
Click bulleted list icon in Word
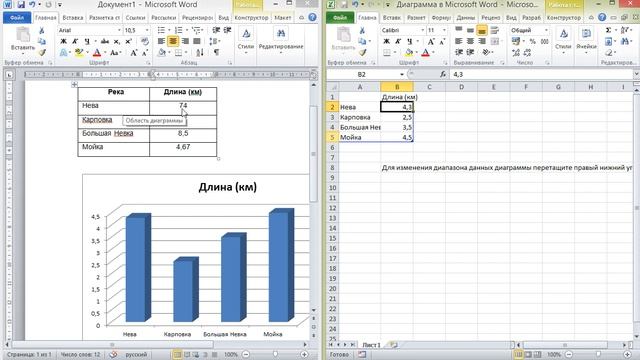point(161,30)
